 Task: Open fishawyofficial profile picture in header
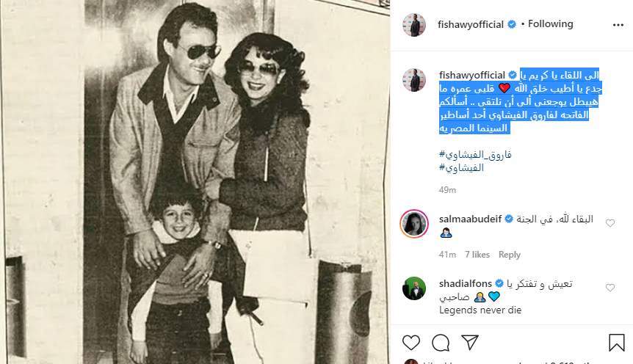414,25
